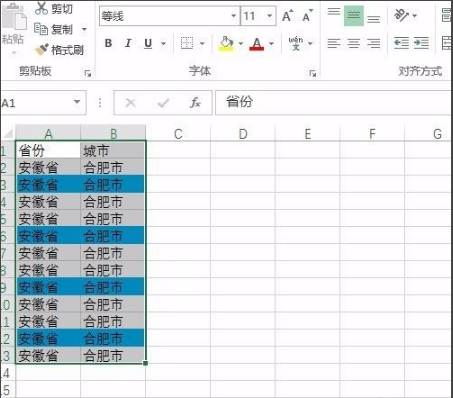Expand the Name Box dropdown arrow
Image resolution: width=453 pixels, height=398 pixels.
[77, 102]
